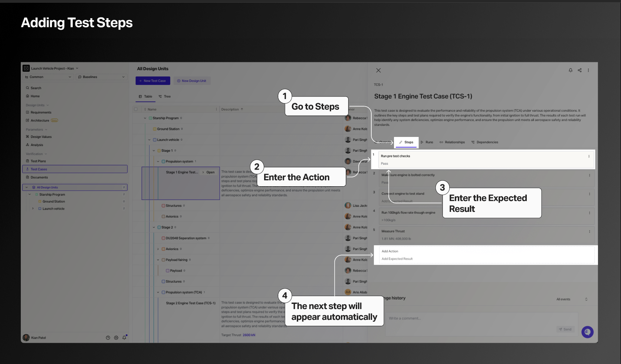
Task: Select Ground Station in sidebar tree
Action: pyautogui.click(x=54, y=201)
